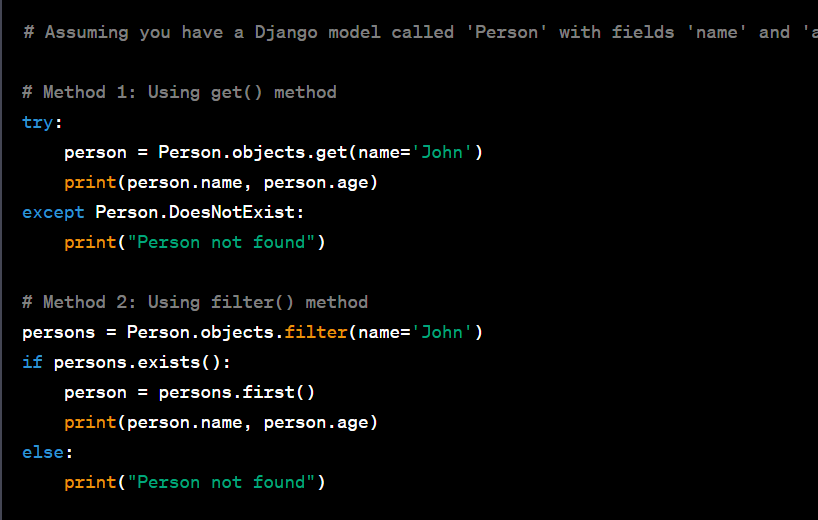Click the 'except' keyword

54,212
